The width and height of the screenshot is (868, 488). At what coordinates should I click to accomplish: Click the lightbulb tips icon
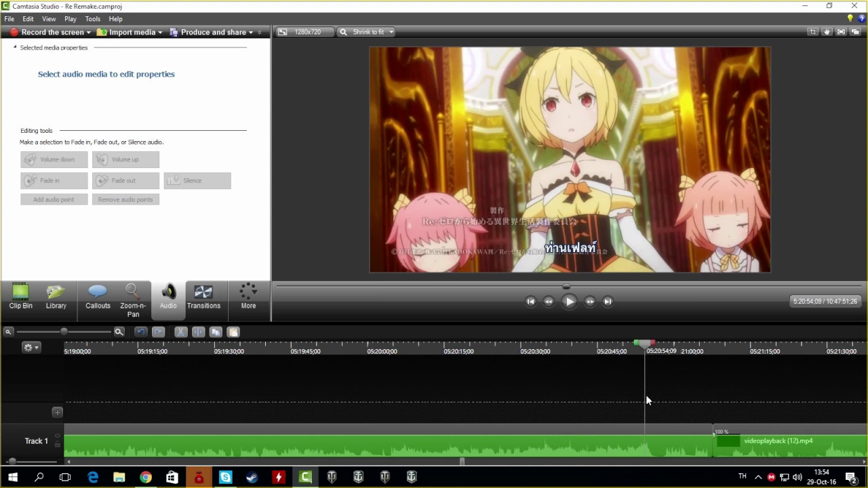coord(850,18)
